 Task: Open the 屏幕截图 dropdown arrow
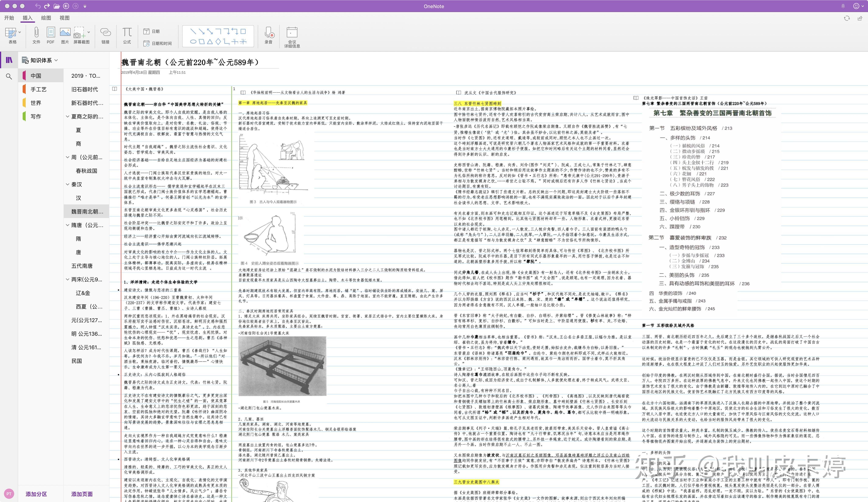coord(89,32)
